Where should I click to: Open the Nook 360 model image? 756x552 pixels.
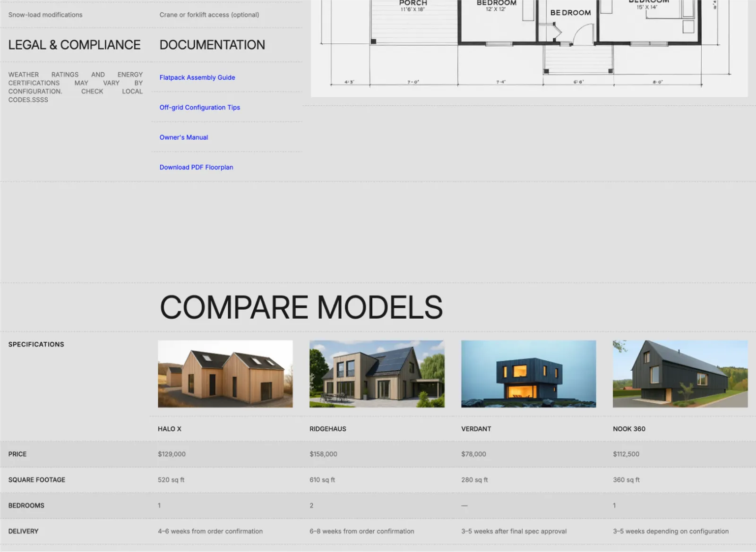click(680, 374)
